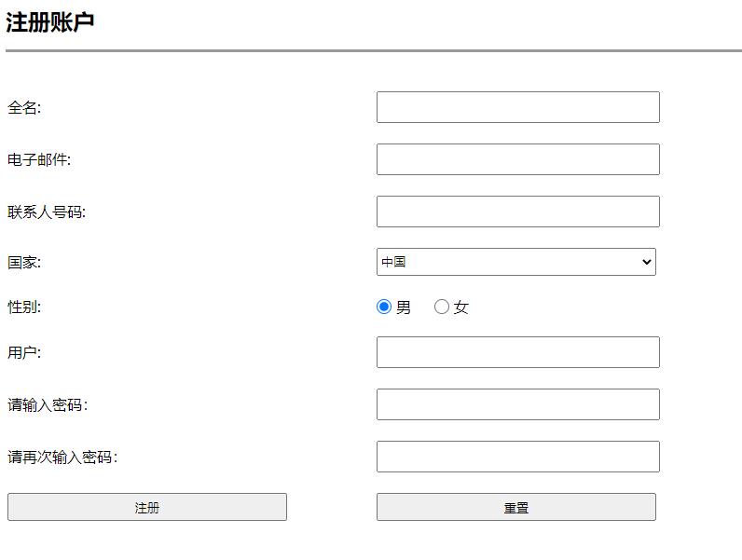Image resolution: width=742 pixels, height=560 pixels.
Task: Click the 联系人号码 input field
Action: tap(517, 212)
